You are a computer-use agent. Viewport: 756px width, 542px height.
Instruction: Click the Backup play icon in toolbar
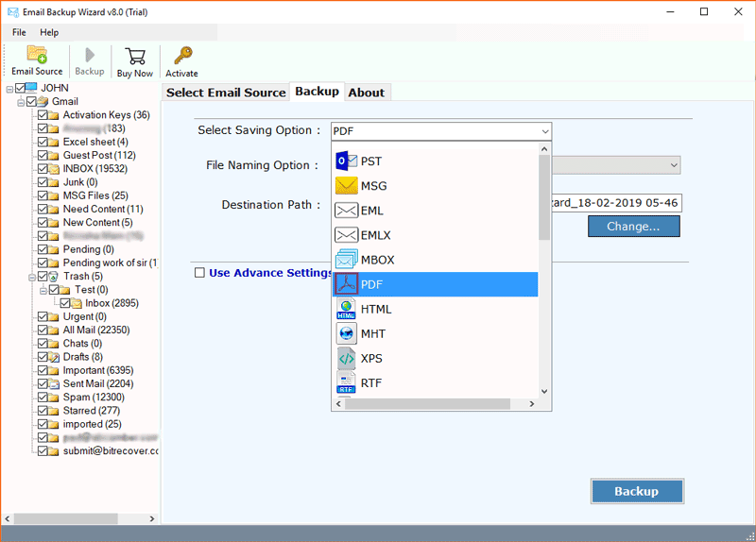90,55
